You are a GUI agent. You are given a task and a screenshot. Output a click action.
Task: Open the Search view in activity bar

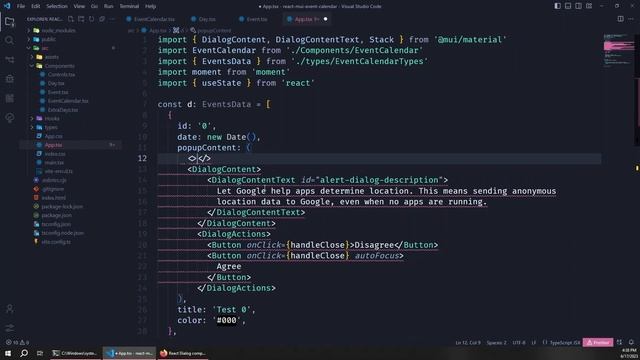pyautogui.click(x=9, y=40)
